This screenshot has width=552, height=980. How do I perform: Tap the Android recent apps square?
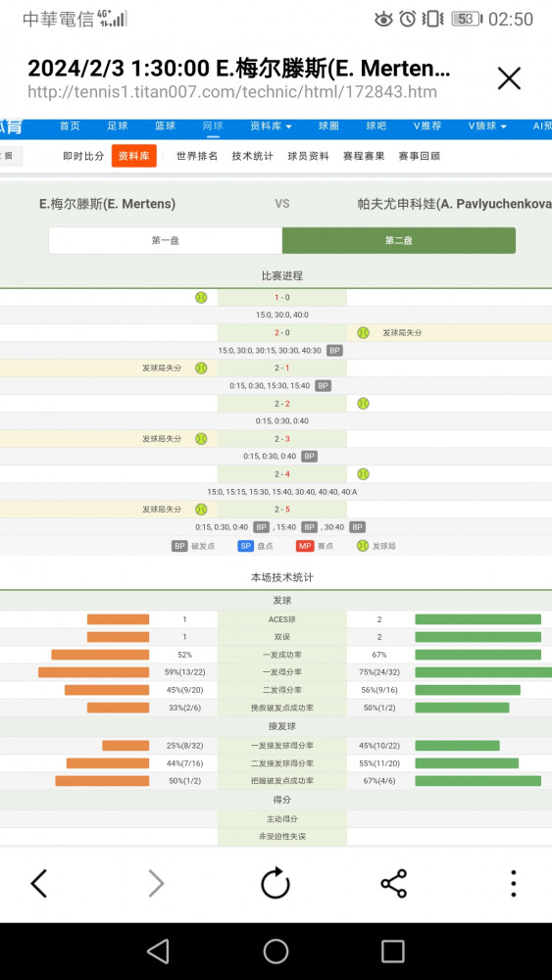pyautogui.click(x=392, y=952)
